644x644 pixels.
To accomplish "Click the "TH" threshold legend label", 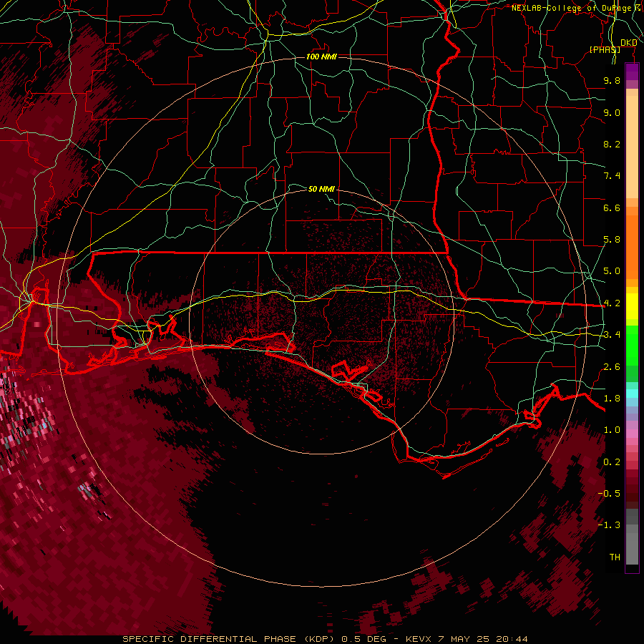I will (x=615, y=557).
